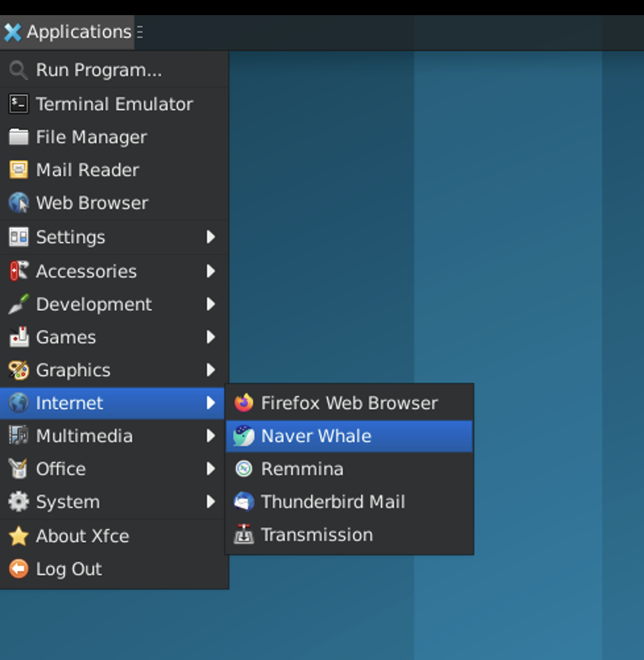Click the Firefox logo icon
Viewport: 644px width, 660px height.
click(244, 403)
